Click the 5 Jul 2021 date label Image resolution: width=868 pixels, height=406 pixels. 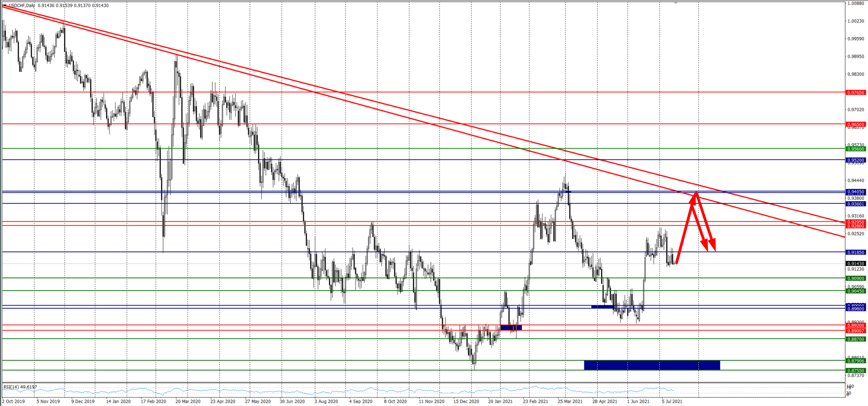672,401
